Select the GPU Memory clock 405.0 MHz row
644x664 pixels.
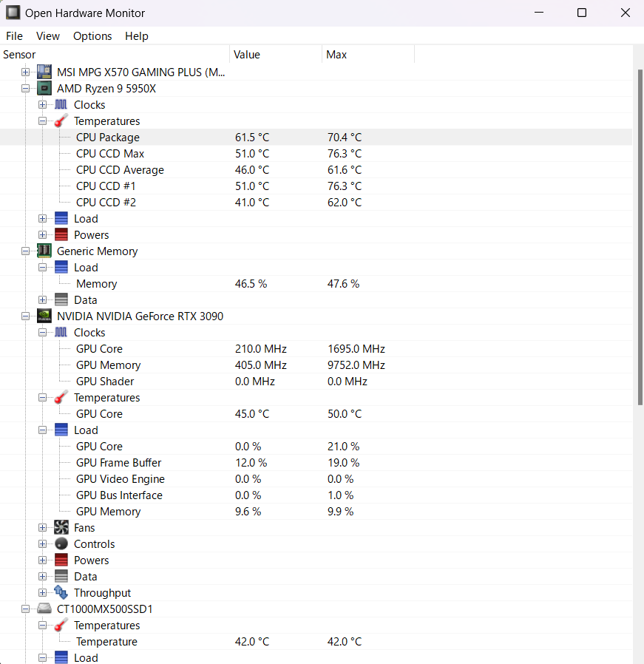[x=316, y=365]
